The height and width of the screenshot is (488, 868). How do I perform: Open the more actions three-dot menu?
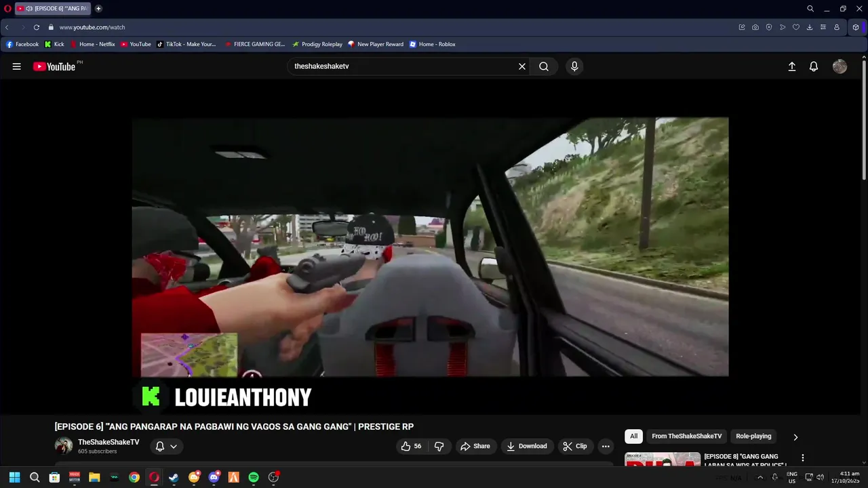pyautogui.click(x=606, y=446)
